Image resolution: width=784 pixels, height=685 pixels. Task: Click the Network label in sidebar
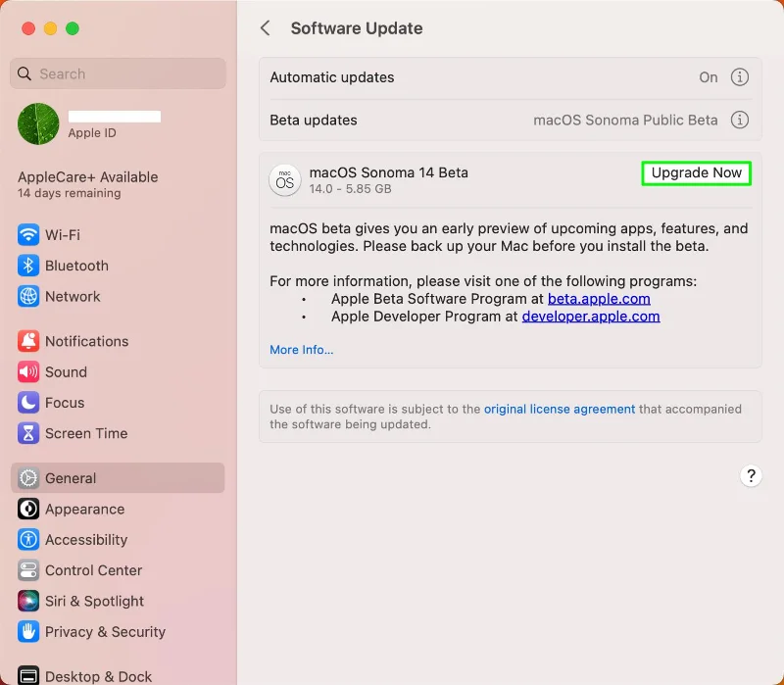[73, 297]
